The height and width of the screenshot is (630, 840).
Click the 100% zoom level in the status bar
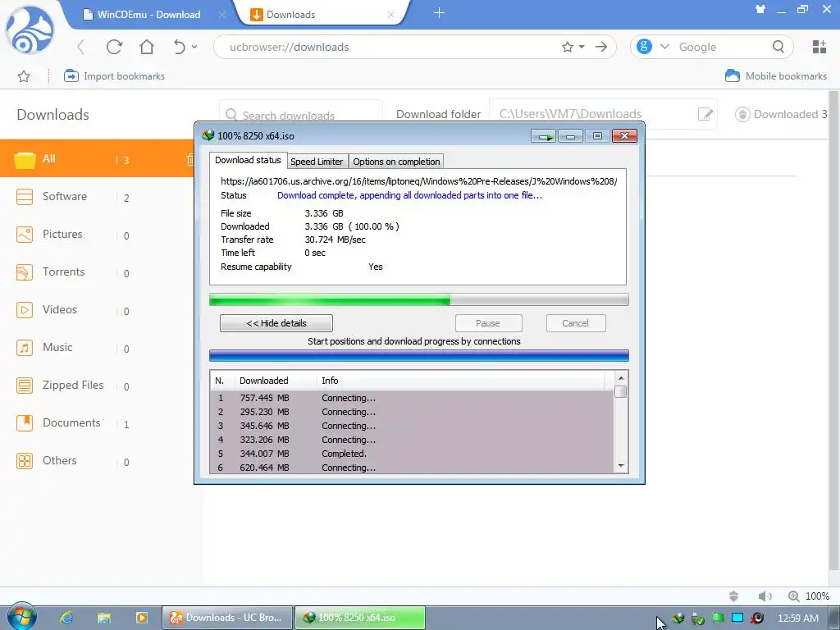click(817, 596)
